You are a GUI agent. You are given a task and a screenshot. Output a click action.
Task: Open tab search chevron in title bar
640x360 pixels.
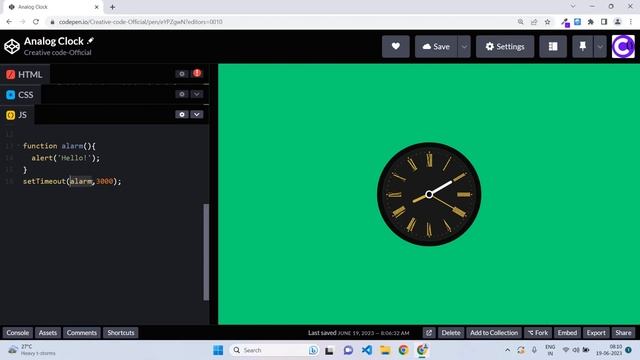click(573, 6)
